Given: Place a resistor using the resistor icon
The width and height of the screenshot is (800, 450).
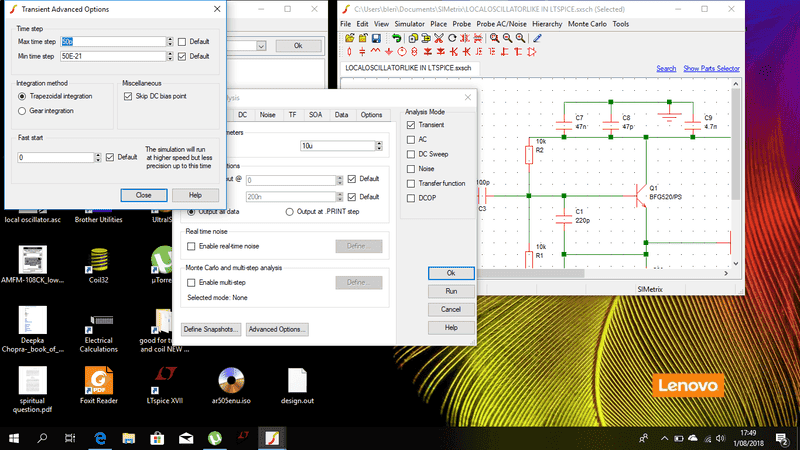Looking at the screenshot, I should [x=349, y=52].
